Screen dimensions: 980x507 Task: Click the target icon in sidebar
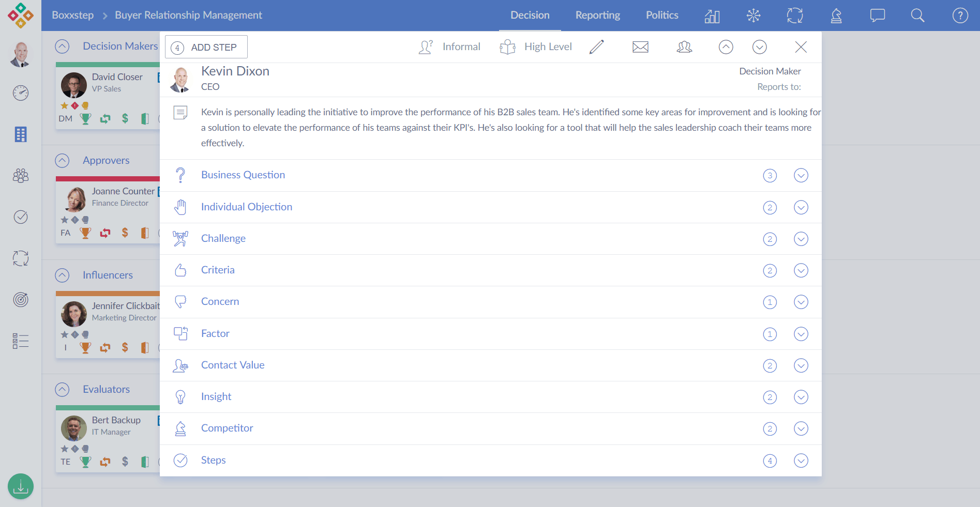21,299
